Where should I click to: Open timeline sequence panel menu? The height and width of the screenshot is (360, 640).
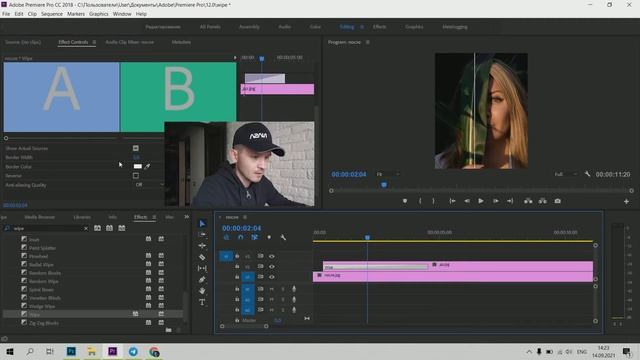pyautogui.click(x=245, y=217)
